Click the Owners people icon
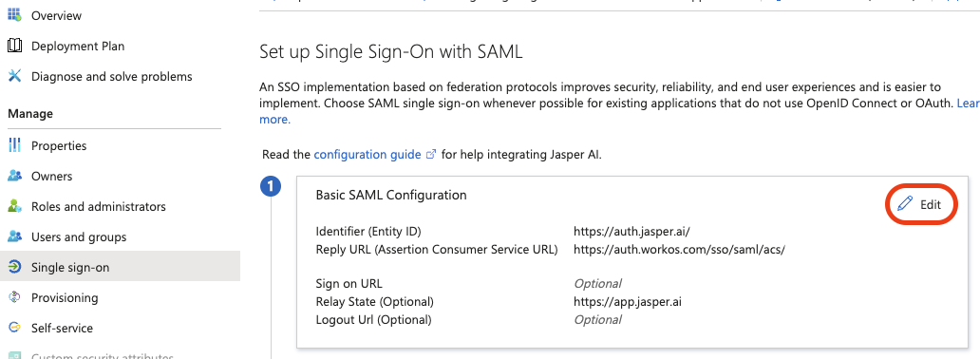 [x=14, y=176]
